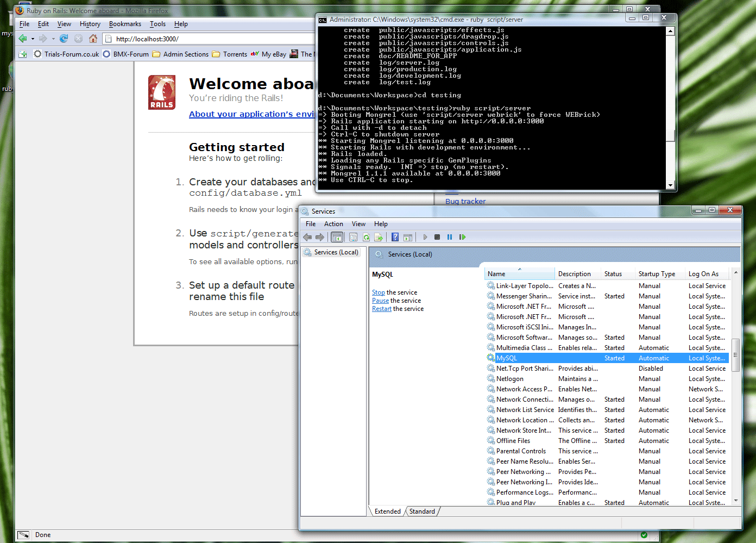Open Firefox File menu
This screenshot has width=756, height=543.
coord(24,24)
